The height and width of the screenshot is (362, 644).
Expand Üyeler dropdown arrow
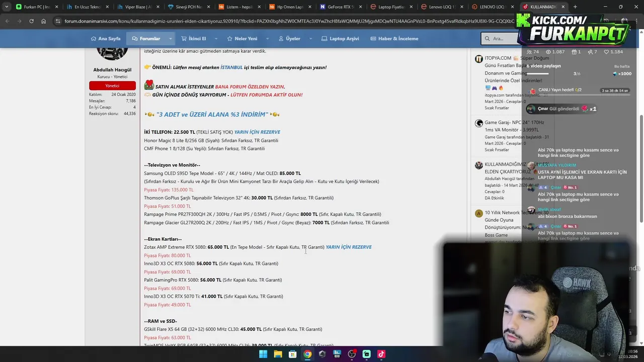310,39
